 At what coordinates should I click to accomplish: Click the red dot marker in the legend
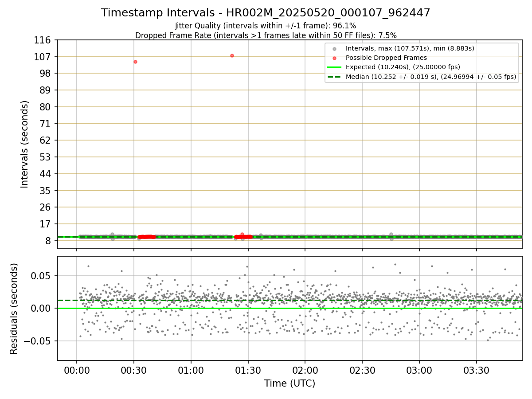(x=334, y=58)
